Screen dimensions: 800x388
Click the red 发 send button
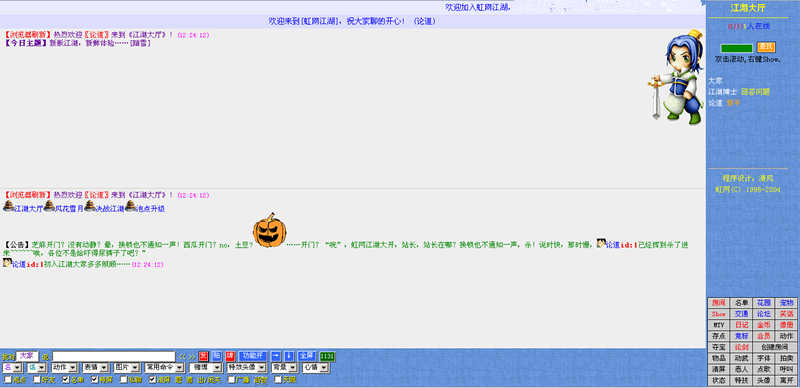(204, 356)
